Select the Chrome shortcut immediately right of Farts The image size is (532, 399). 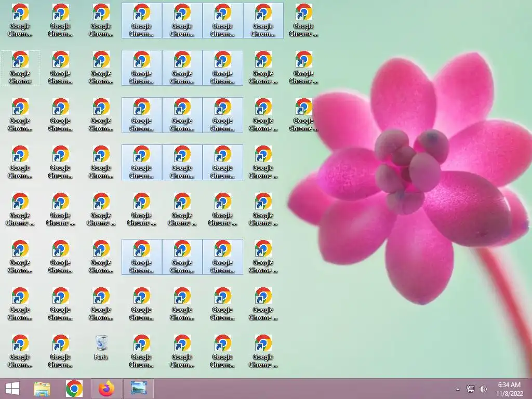141,351
